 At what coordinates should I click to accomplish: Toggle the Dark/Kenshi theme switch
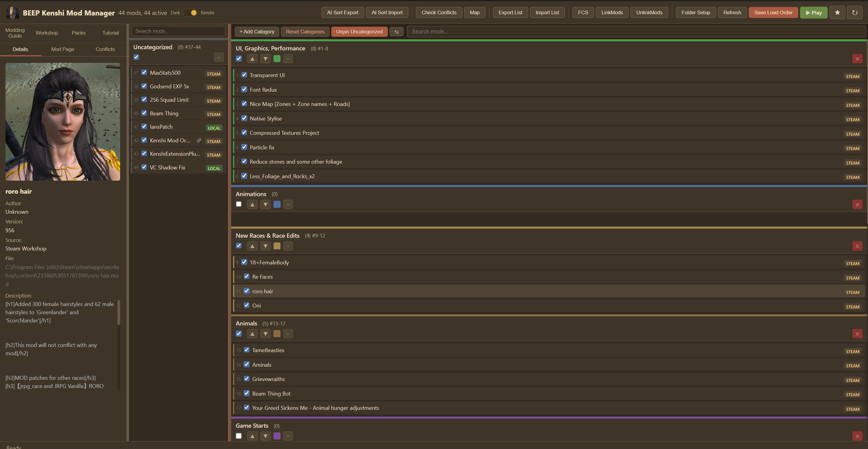click(191, 12)
